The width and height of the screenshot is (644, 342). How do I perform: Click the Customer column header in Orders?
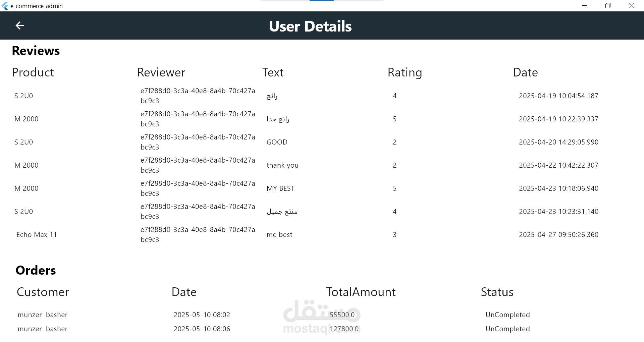click(43, 292)
